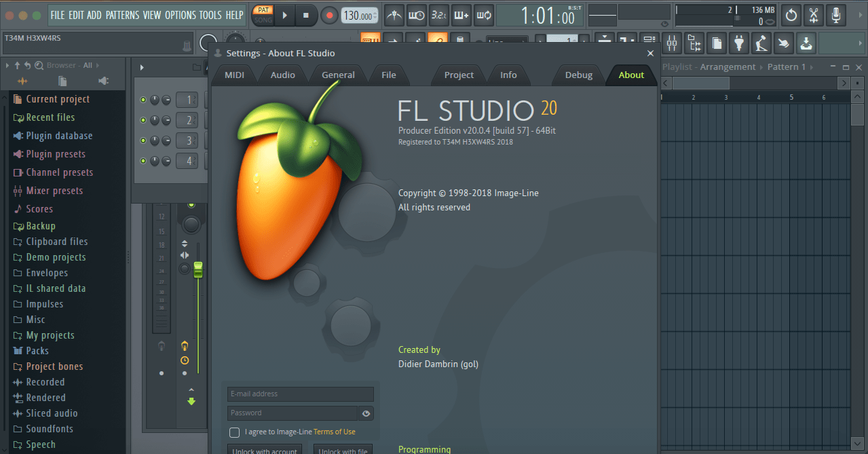
Task: Show the audio files browser tab
Action: pos(22,81)
